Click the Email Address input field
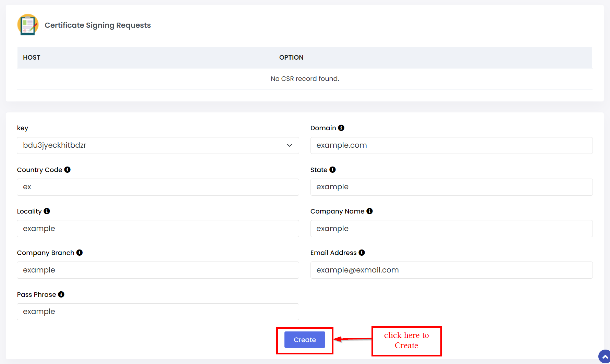This screenshot has width=610, height=364. coord(451,270)
